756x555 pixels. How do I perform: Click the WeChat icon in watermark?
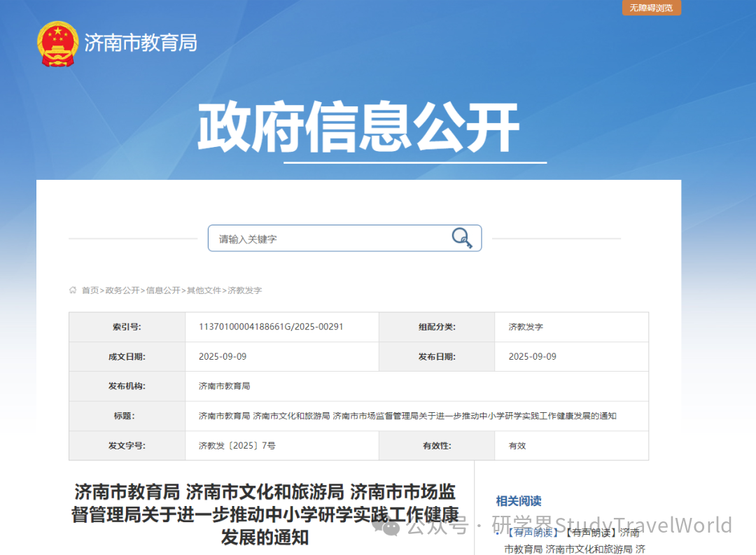(390, 525)
